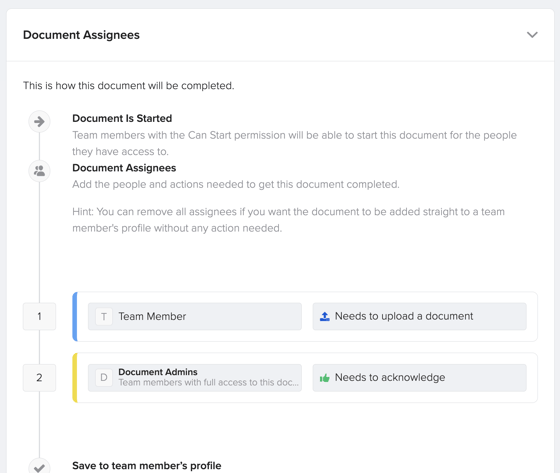Open the Needs to upload a document dropdown
Screen dimensions: 560x473
click(x=419, y=317)
